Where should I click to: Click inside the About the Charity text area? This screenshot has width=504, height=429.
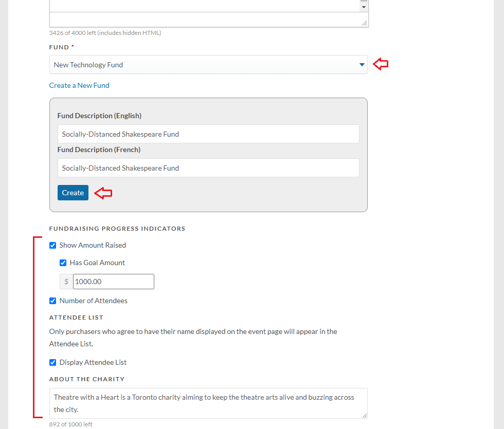[208, 403]
